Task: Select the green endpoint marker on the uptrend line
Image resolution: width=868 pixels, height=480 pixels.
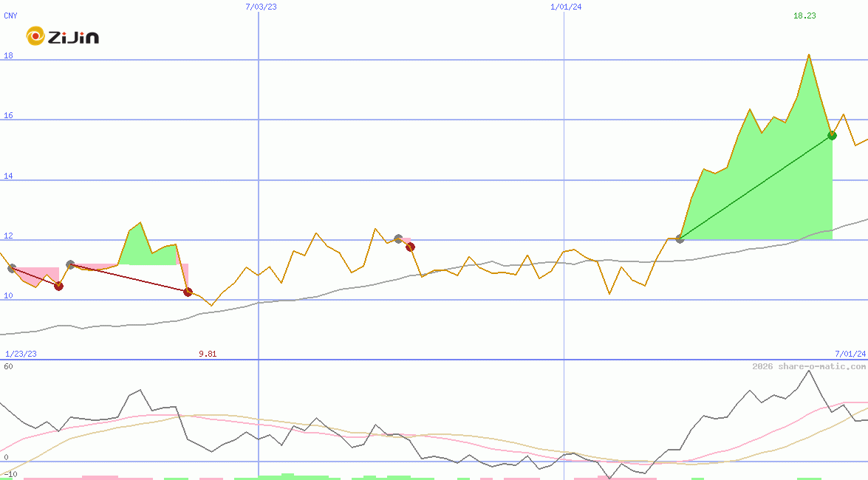Action: pyautogui.click(x=833, y=135)
